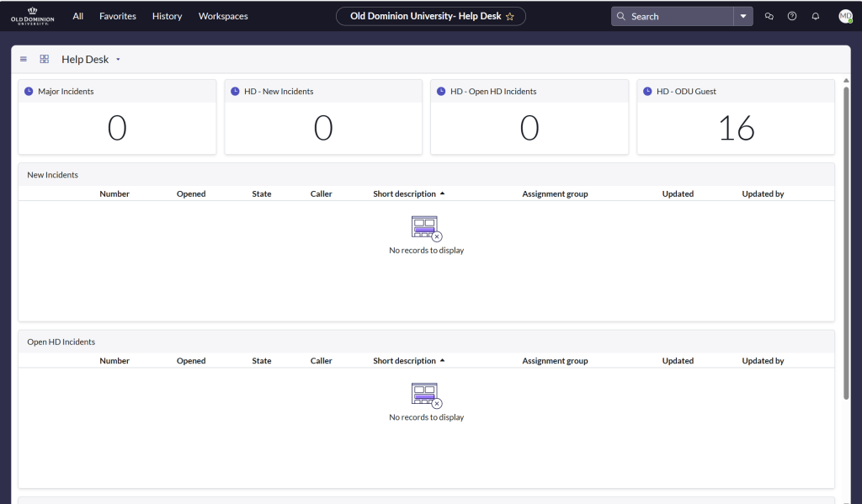This screenshot has width=862, height=504.
Task: Open the Favorites menu
Action: pyautogui.click(x=118, y=16)
